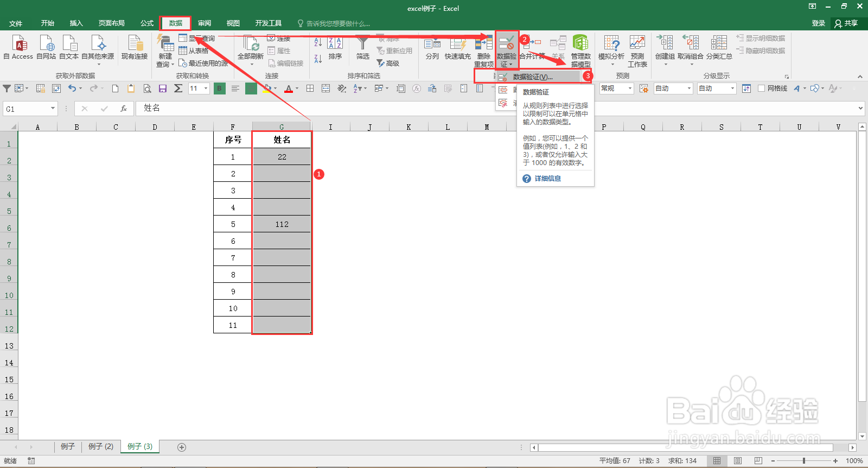Click the Undo arrow icon

(72, 88)
